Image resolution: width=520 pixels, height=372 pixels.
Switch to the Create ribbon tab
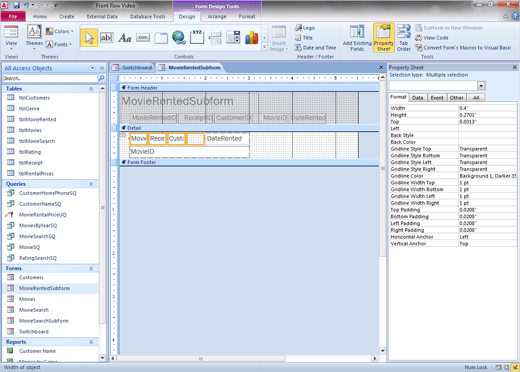point(67,16)
